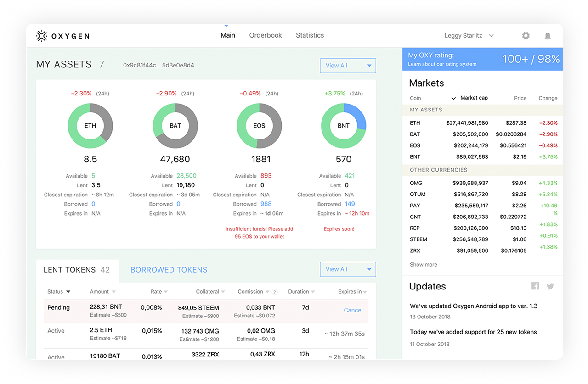This screenshot has width=588, height=384.
Task: Expand the Leggy Starlitz user menu
Action: coord(469,36)
